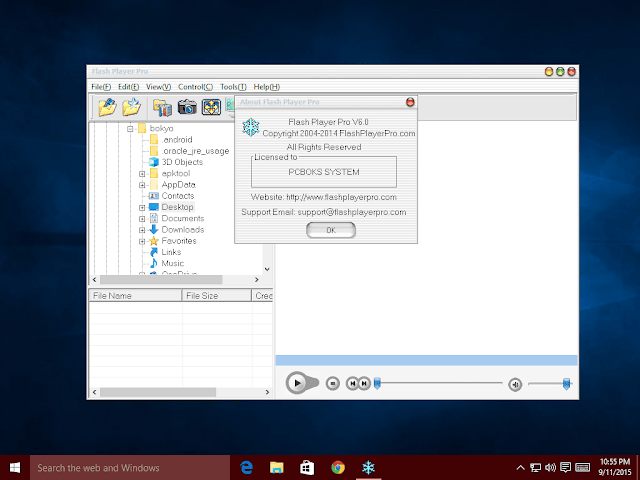Screen dimensions: 640x480
Task: Show hidden tray icons chevron
Action: pos(520,468)
